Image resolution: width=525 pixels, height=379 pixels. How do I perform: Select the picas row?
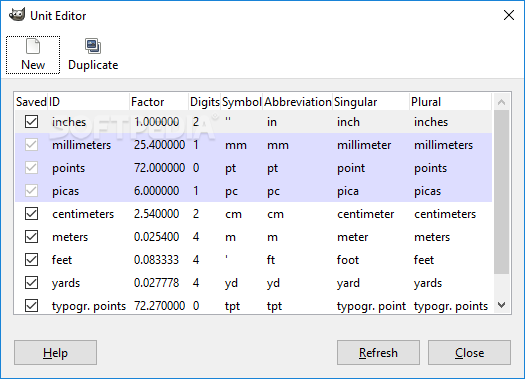click(x=253, y=191)
